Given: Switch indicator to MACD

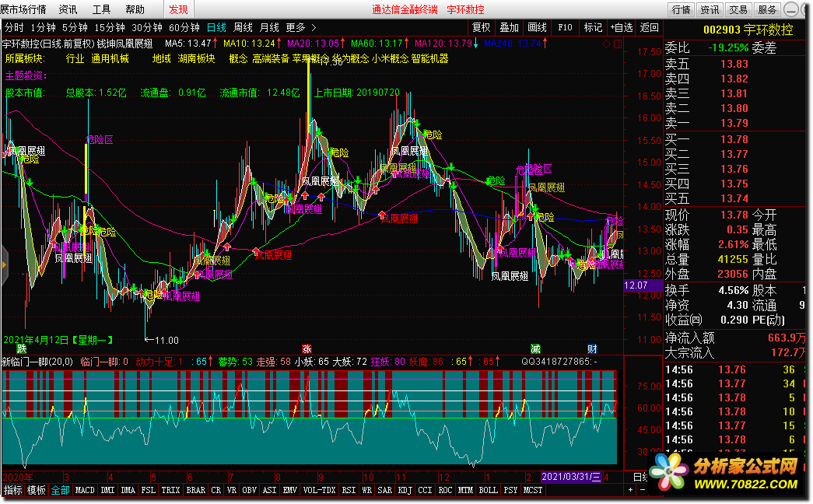Looking at the screenshot, I should pos(85,490).
